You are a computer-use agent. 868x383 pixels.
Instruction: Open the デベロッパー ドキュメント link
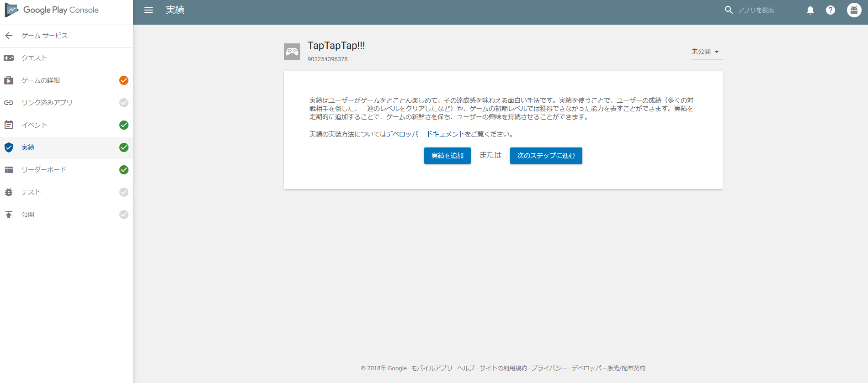[426, 134]
